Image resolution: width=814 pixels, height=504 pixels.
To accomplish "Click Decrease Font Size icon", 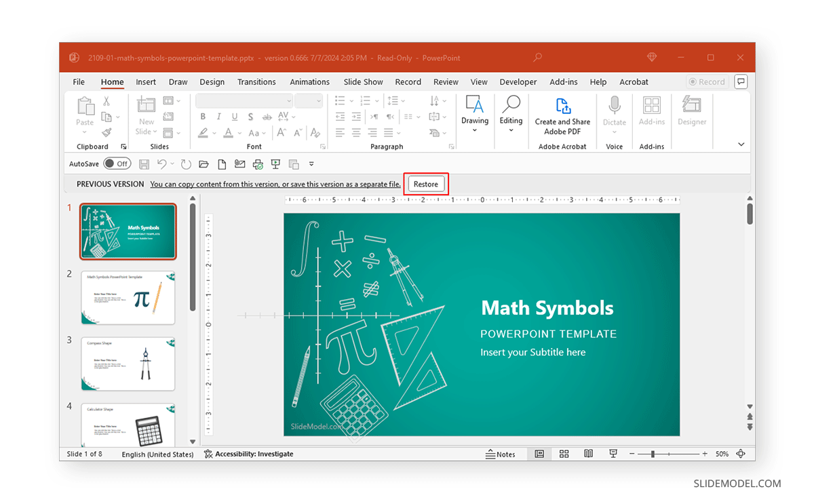I will click(298, 133).
